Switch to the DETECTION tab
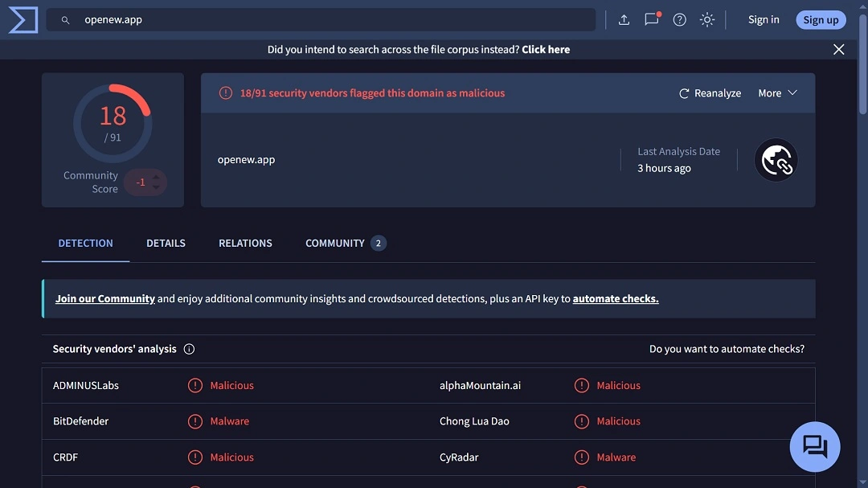The image size is (868, 488). point(85,243)
